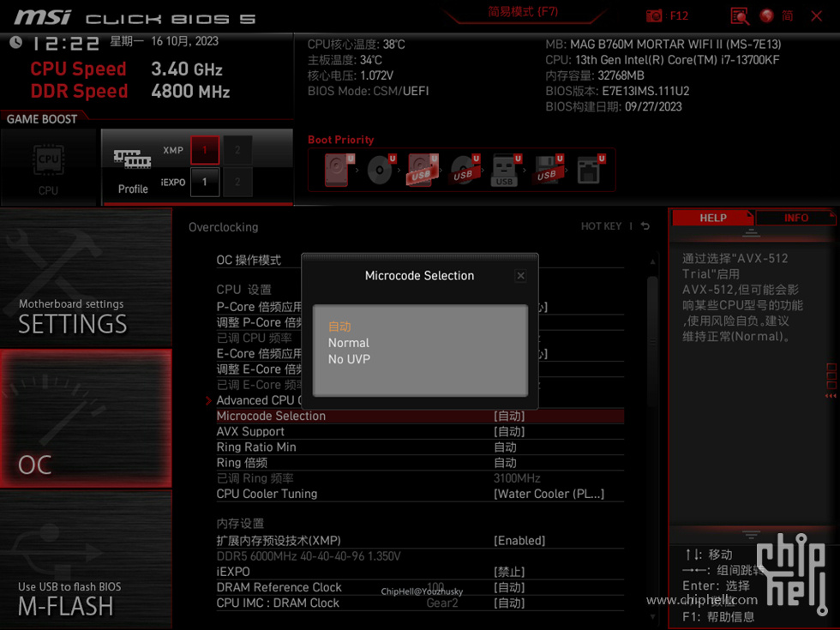Image resolution: width=840 pixels, height=630 pixels.
Task: Change language via the globe icon
Action: (x=767, y=15)
